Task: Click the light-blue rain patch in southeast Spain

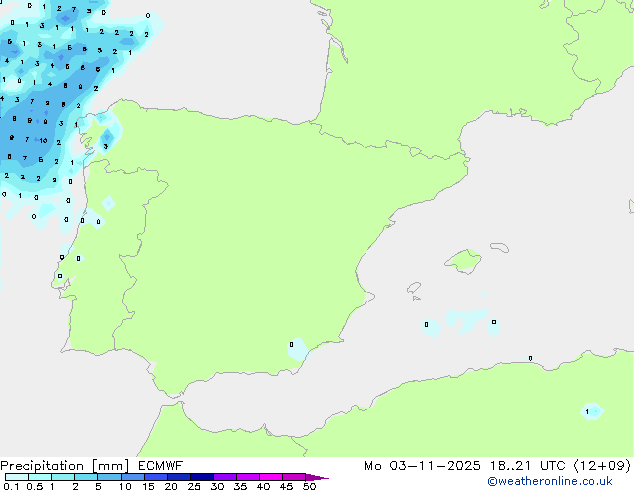Action: [x=298, y=349]
